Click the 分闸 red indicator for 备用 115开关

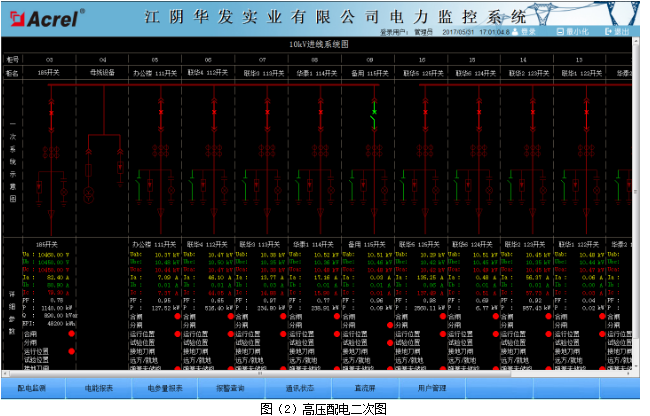point(390,325)
